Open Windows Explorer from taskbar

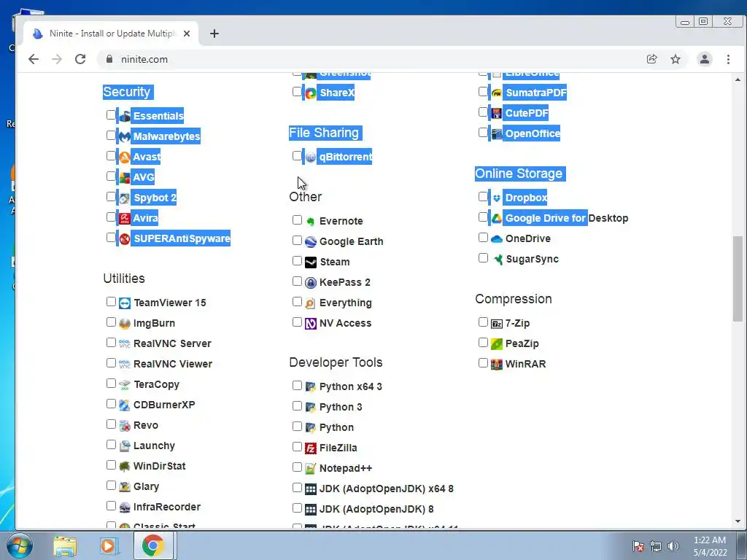click(65, 545)
